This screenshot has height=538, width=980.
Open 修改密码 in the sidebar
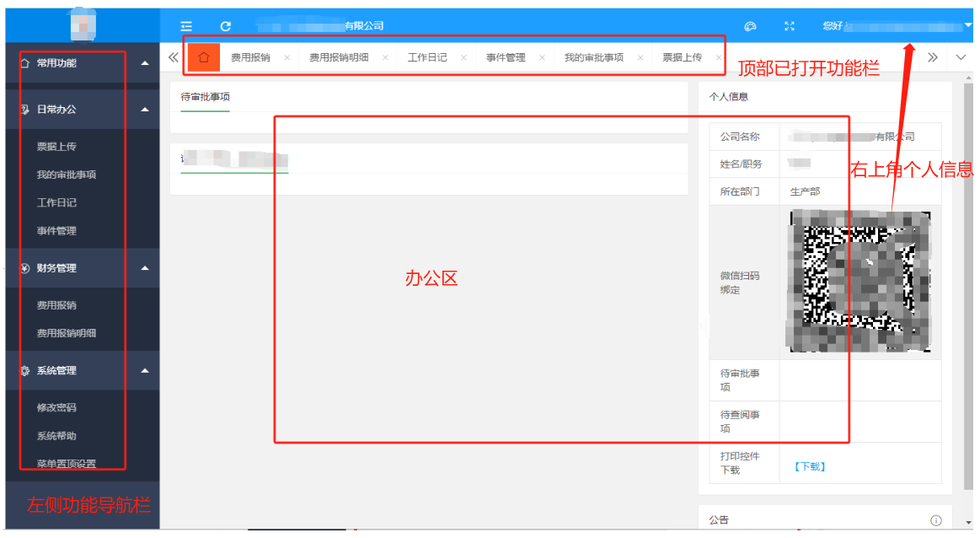coord(56,407)
